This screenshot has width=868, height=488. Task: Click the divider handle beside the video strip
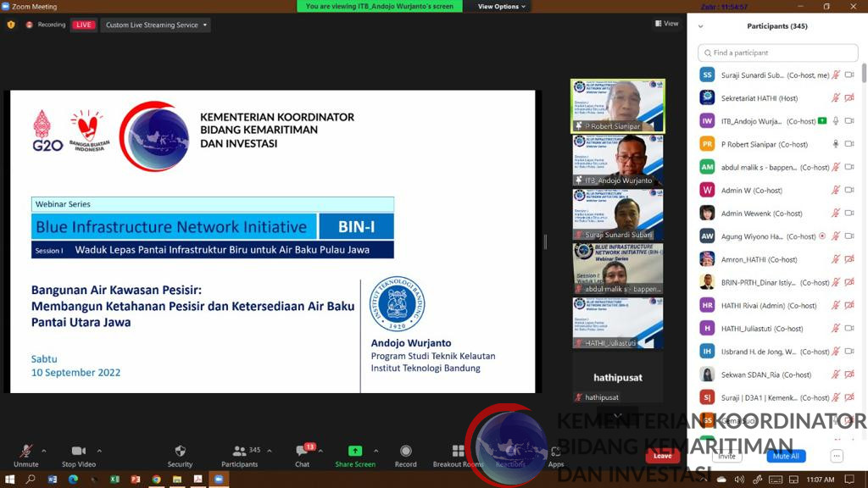(545, 241)
